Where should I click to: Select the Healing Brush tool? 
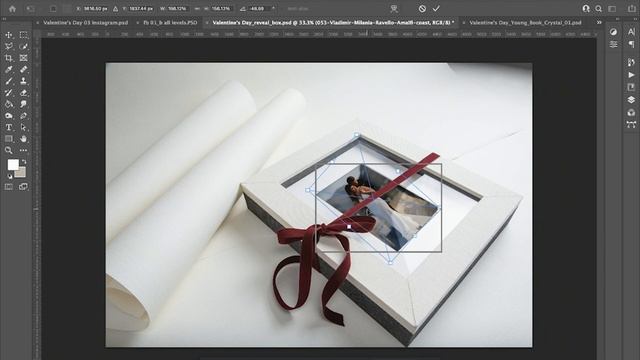(24, 69)
